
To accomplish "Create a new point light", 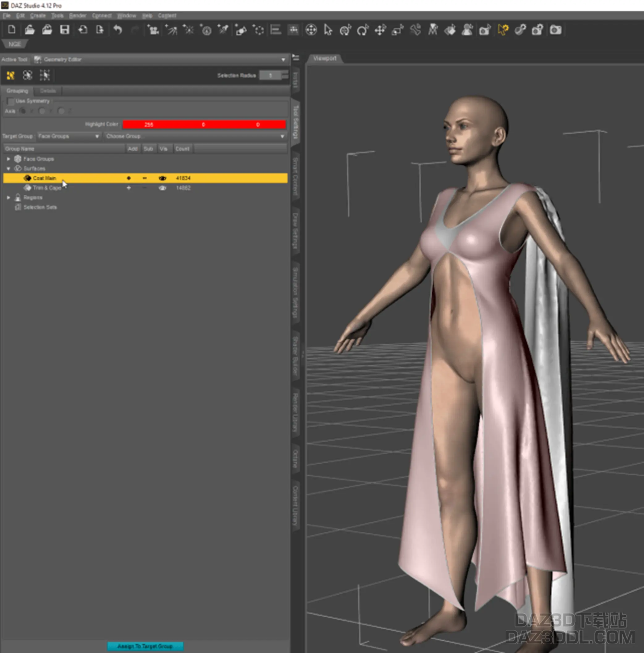I will [189, 30].
